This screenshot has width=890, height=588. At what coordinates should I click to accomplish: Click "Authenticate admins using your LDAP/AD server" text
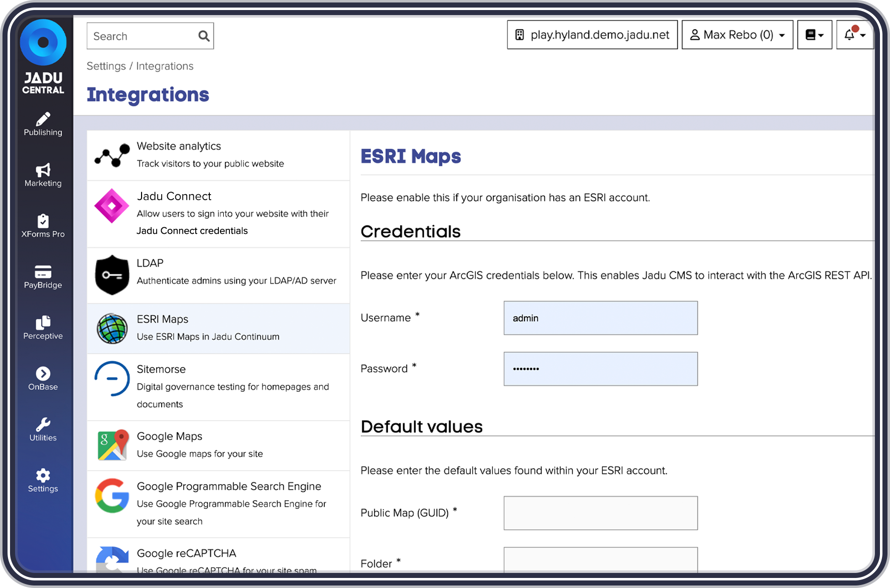click(236, 281)
